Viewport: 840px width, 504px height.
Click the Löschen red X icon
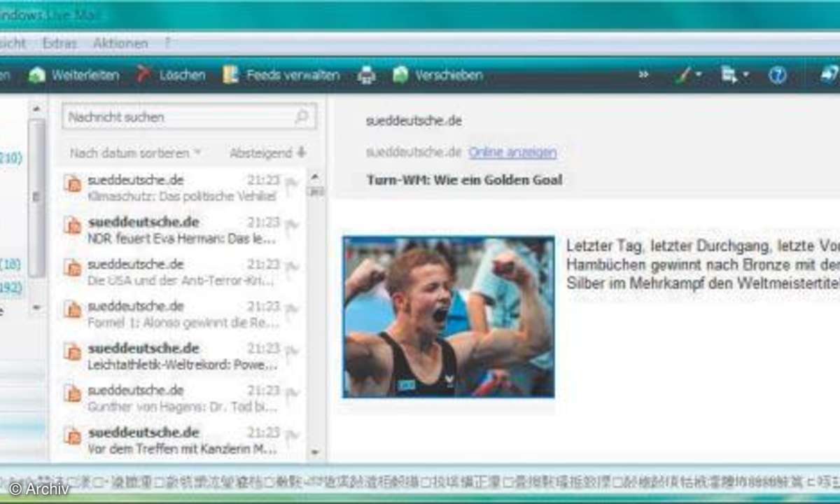pos(144,74)
